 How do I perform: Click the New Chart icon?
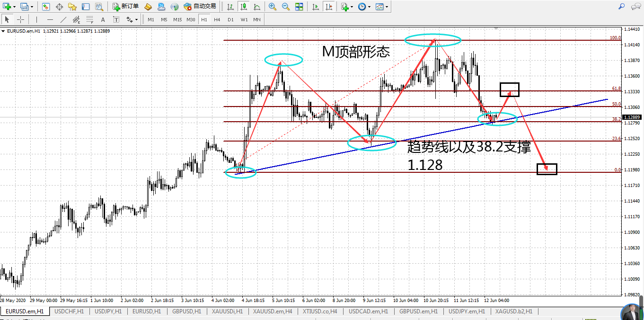7,7
